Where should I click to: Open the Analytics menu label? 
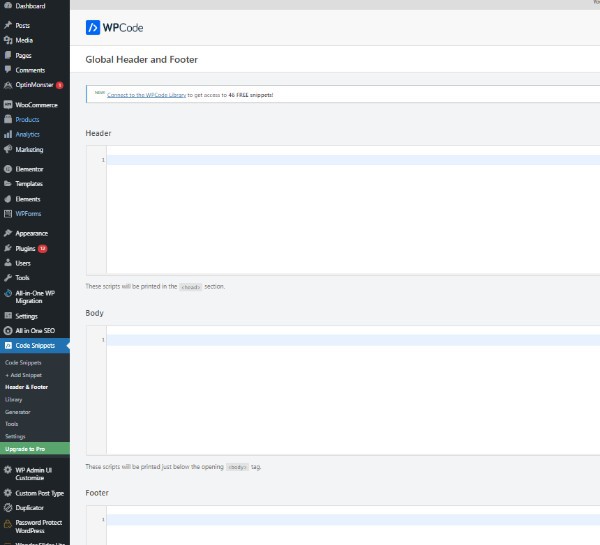[28, 134]
